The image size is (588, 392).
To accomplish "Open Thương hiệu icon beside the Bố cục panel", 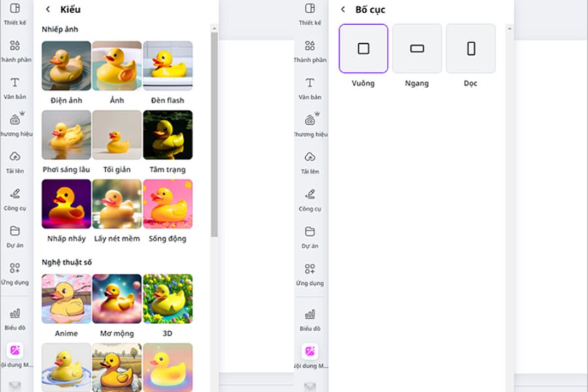I will pyautogui.click(x=310, y=120).
